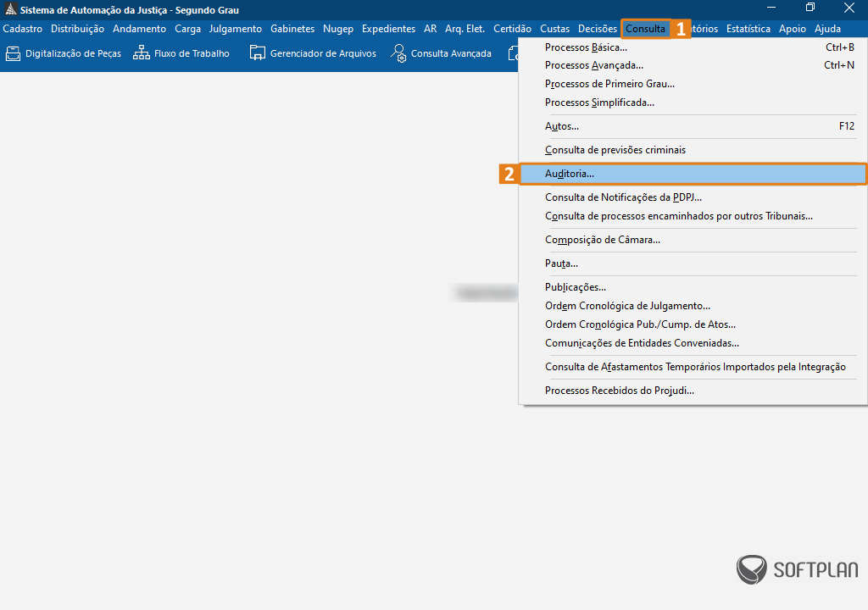Image resolution: width=868 pixels, height=610 pixels.
Task: Open the Gabinetes menu
Action: (292, 29)
